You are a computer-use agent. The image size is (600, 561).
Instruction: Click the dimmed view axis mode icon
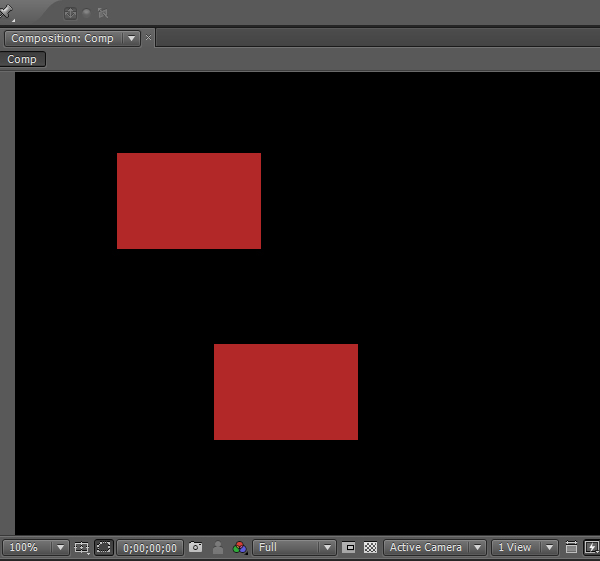click(103, 13)
